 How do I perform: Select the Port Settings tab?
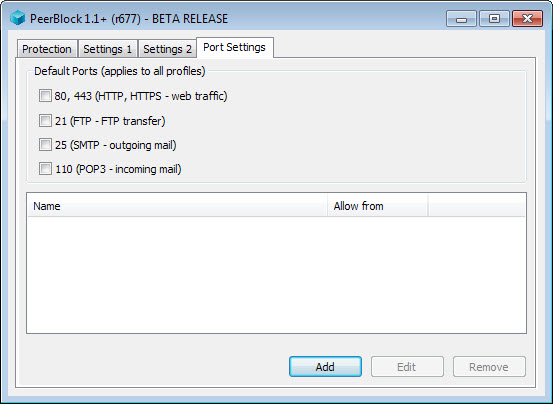pyautogui.click(x=235, y=48)
